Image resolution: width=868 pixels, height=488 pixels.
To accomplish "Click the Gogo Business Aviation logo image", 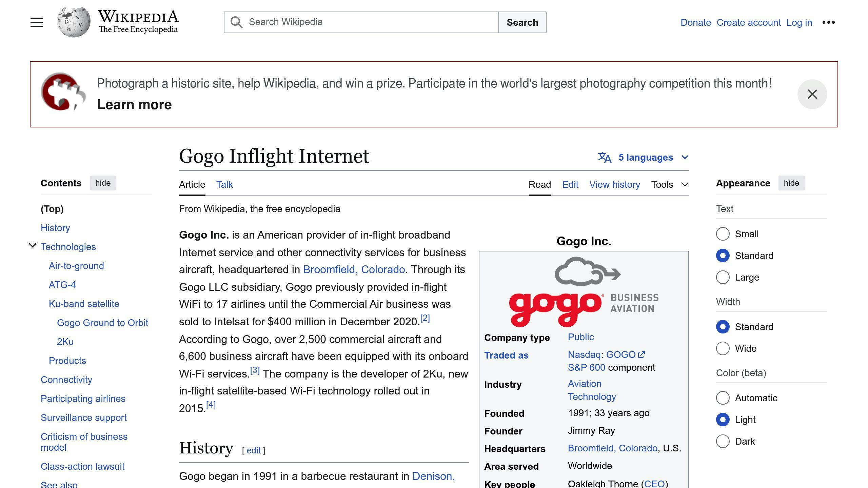I will (584, 292).
